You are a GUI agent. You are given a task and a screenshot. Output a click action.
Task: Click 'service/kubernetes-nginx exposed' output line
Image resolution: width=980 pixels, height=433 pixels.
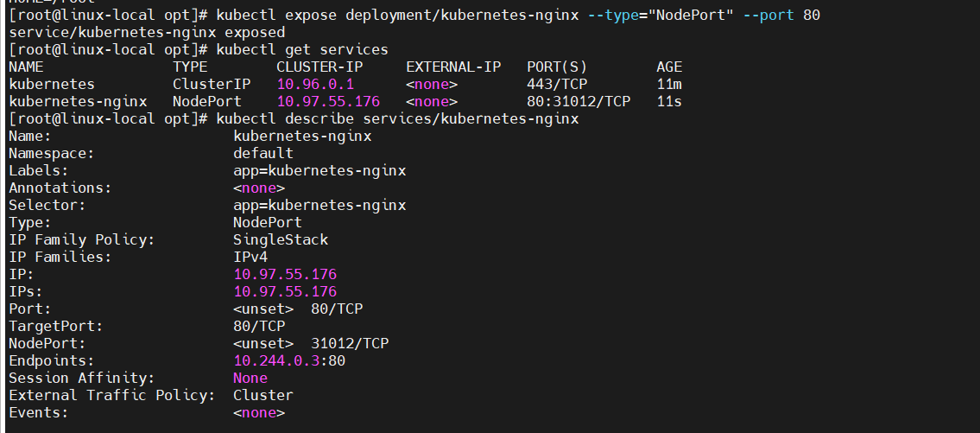(x=147, y=33)
